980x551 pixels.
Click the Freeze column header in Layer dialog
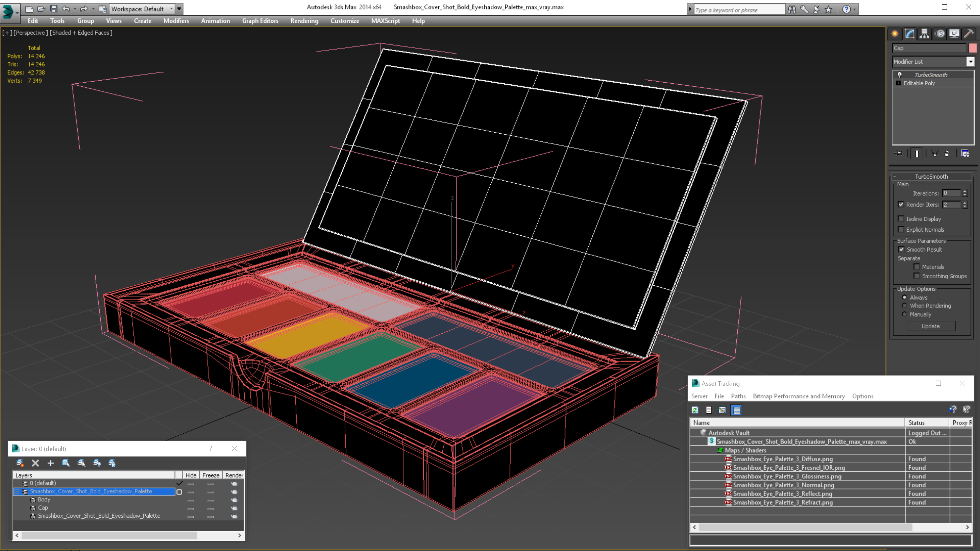coord(211,475)
